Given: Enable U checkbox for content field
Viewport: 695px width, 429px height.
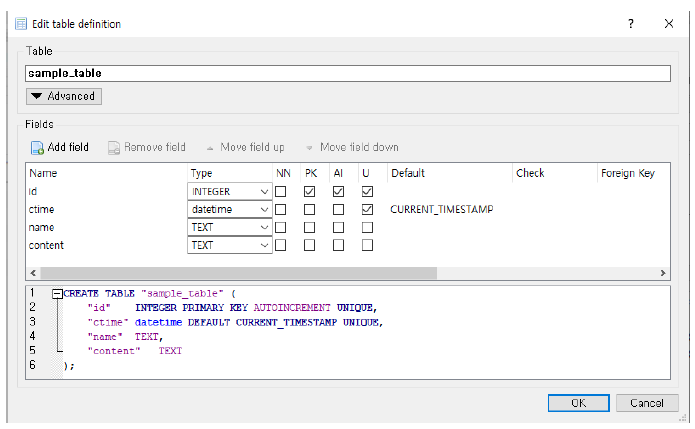Looking at the screenshot, I should [x=367, y=245].
